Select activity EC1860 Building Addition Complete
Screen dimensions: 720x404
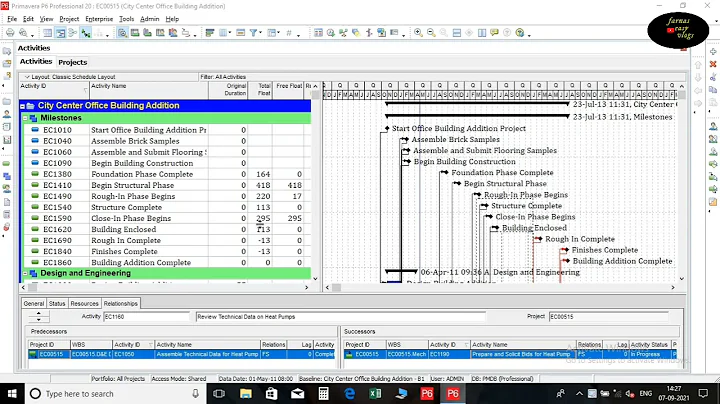pos(169,263)
